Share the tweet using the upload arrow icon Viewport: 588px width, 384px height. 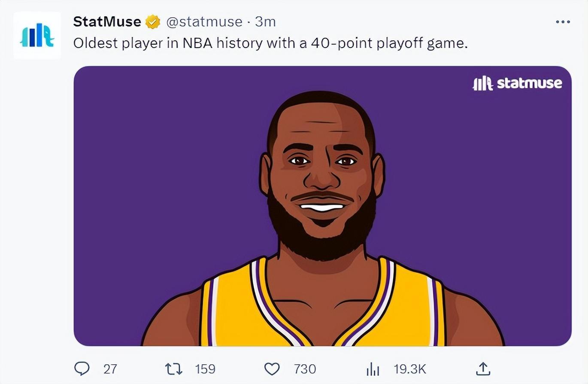[483, 368]
